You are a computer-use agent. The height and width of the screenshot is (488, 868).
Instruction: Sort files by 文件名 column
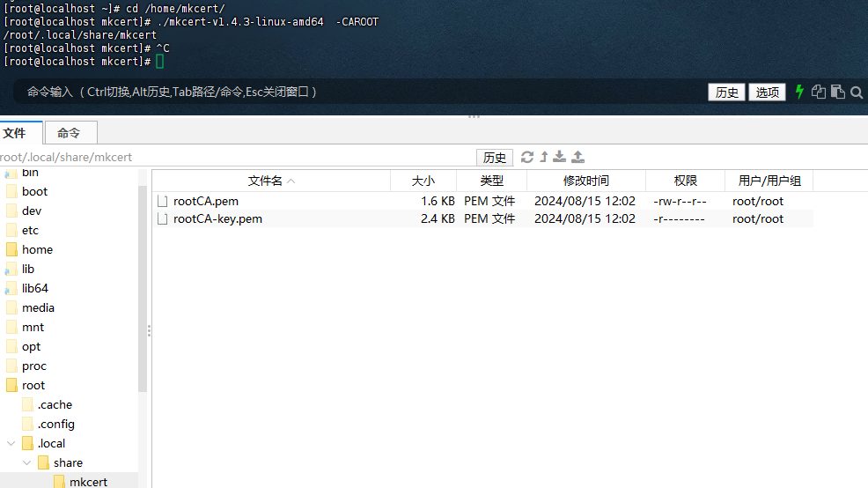click(x=270, y=181)
